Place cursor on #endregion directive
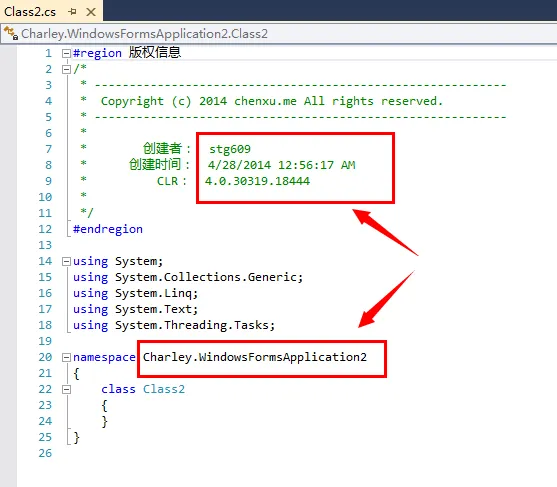 [x=108, y=229]
